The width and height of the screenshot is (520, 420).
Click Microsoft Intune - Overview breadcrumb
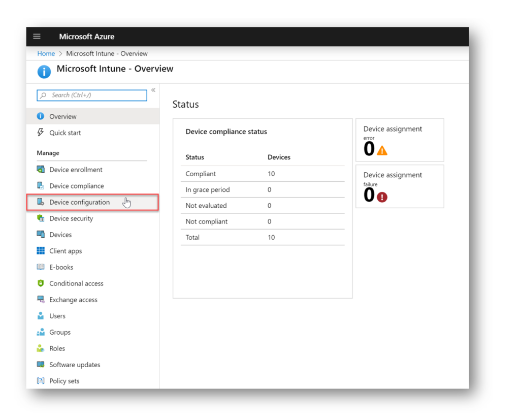[107, 53]
